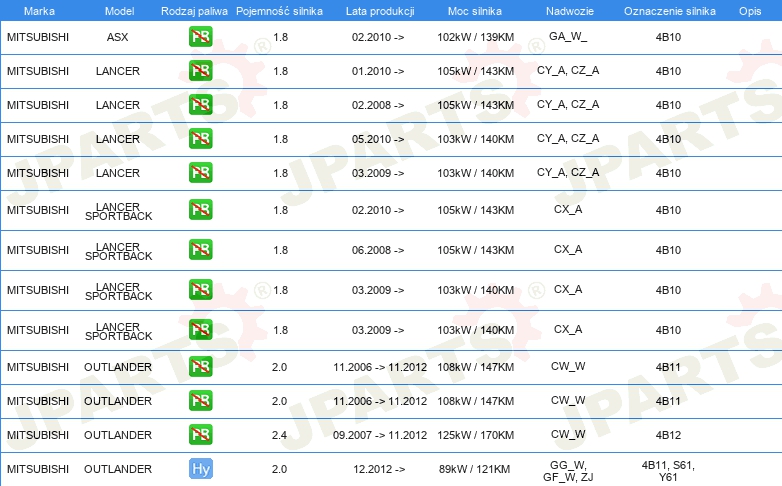Select 4B10 engine code in 06.2008 row
This screenshot has height=486, width=782.
coord(668,250)
